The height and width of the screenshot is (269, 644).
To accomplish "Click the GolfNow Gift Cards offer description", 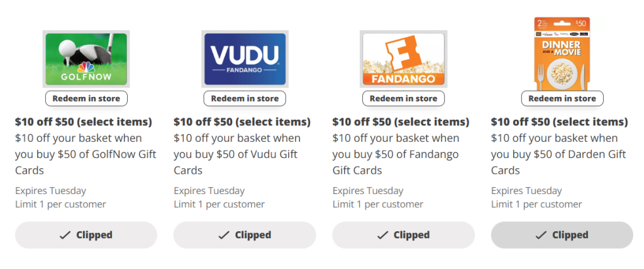I will [86, 154].
